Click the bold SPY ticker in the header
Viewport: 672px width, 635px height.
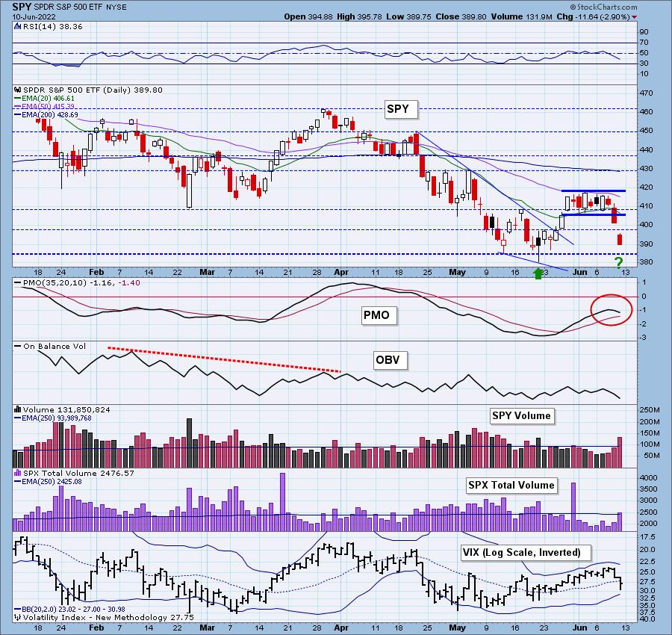pyautogui.click(x=20, y=7)
